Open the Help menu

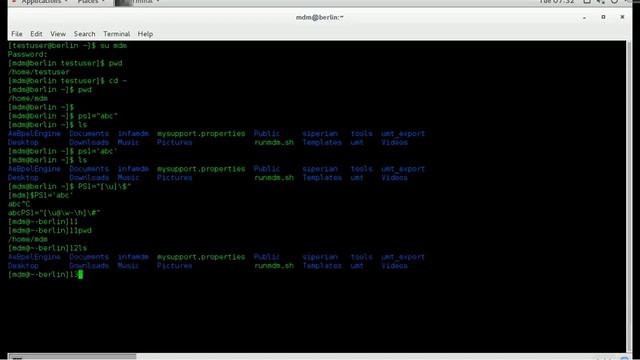point(145,34)
